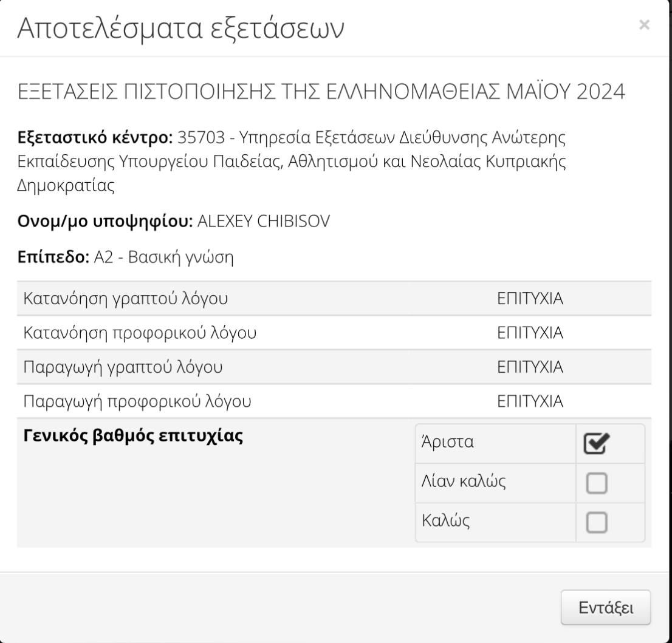The width and height of the screenshot is (672, 643).
Task: Click the Εξεταστικό κέντρο bold label
Action: [x=95, y=137]
